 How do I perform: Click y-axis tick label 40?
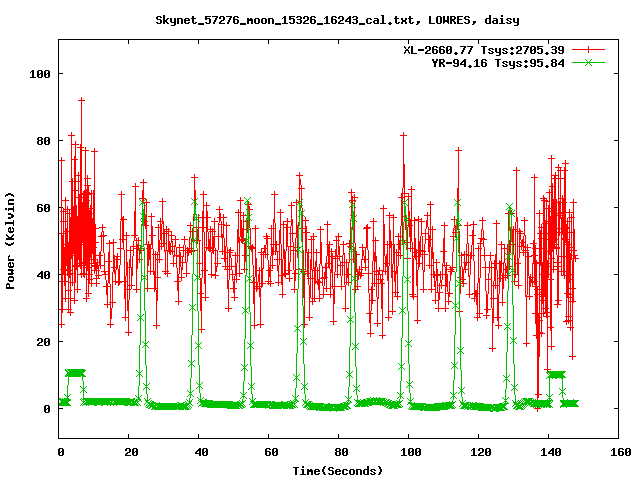[x=43, y=275]
